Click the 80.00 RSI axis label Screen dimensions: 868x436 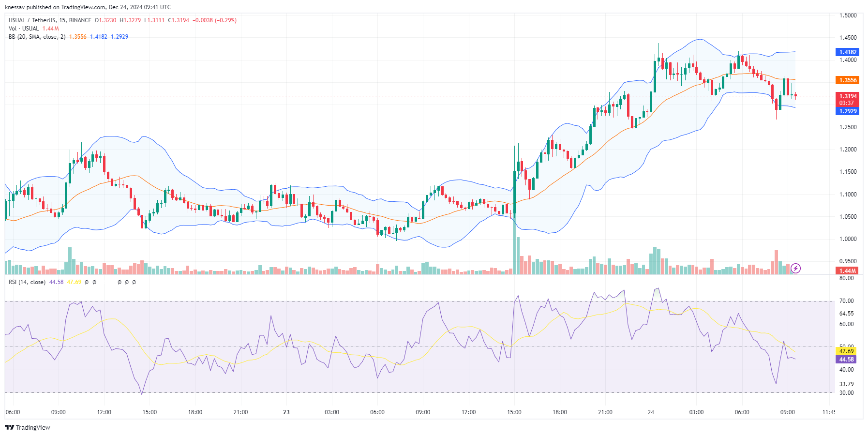pyautogui.click(x=846, y=278)
